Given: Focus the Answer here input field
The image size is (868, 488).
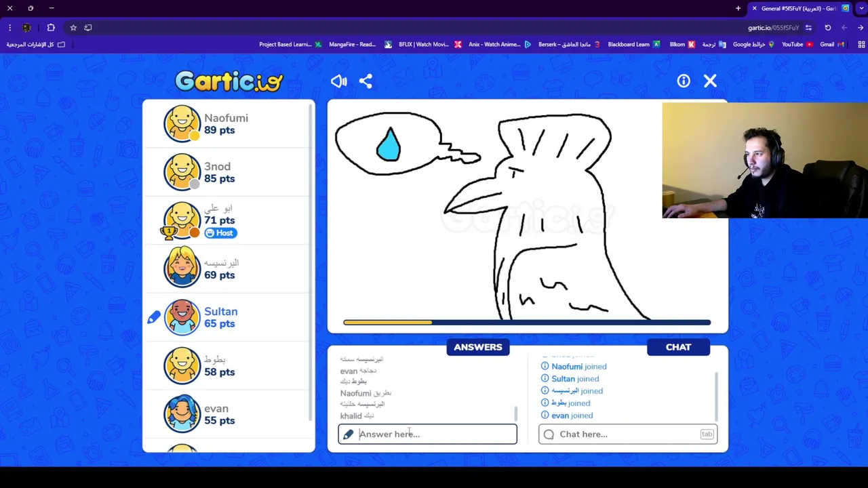Looking at the screenshot, I should point(427,434).
